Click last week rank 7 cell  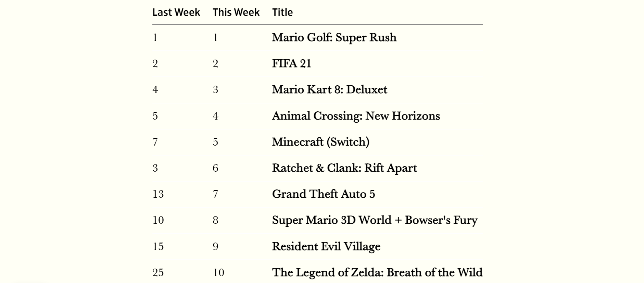[x=155, y=142]
